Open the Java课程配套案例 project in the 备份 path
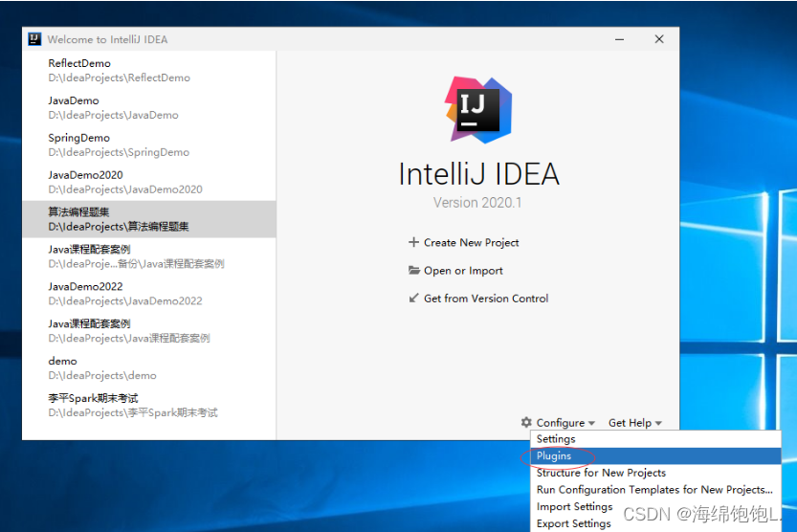Screen dimensions: 797x532 (149, 256)
